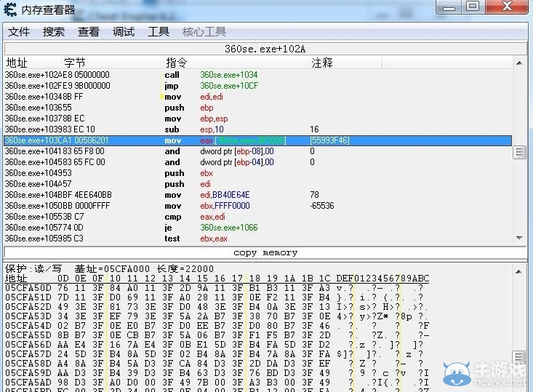Minimize the 内存查看器 window
The height and width of the screenshot is (392, 533).
[x=449, y=7]
